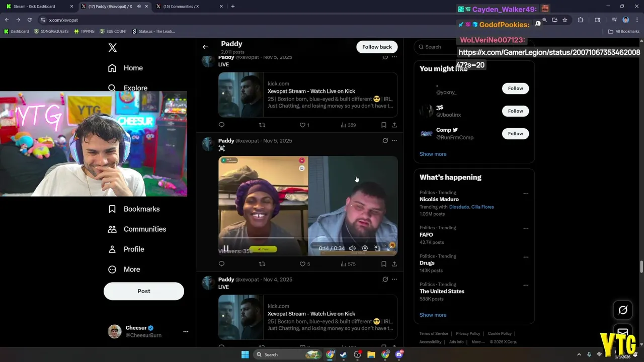Repost the Nov 5 video post
Screen dimensions: 644x362
click(262, 264)
